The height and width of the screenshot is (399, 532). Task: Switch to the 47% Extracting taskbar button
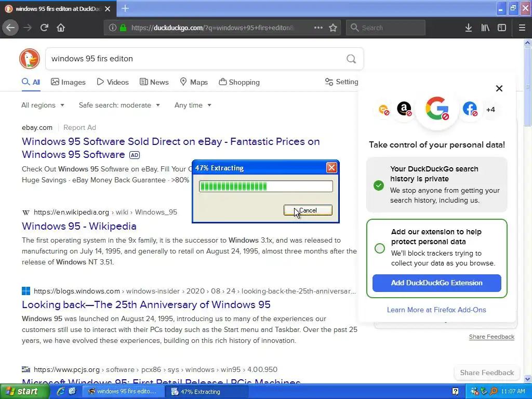click(x=207, y=392)
